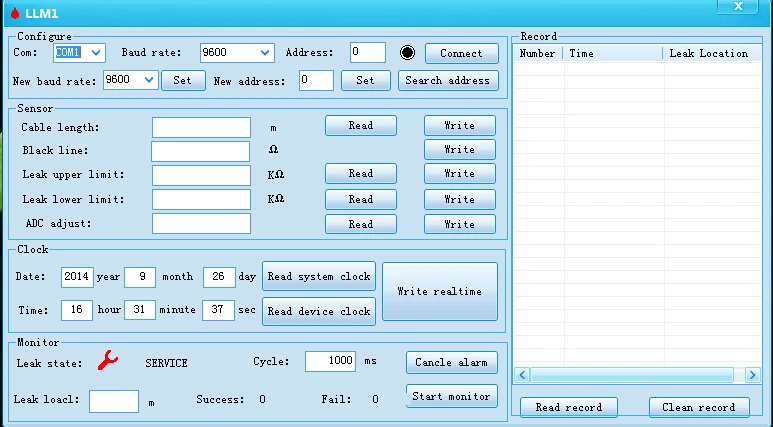This screenshot has height=427, width=773.
Task: Open the New baud rate dropdown
Action: 150,80
